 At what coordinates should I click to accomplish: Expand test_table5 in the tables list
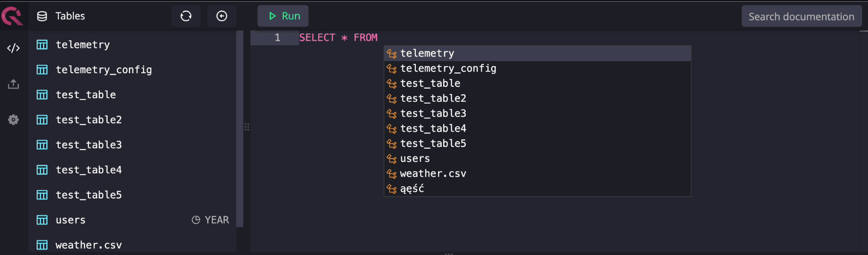[x=89, y=195]
